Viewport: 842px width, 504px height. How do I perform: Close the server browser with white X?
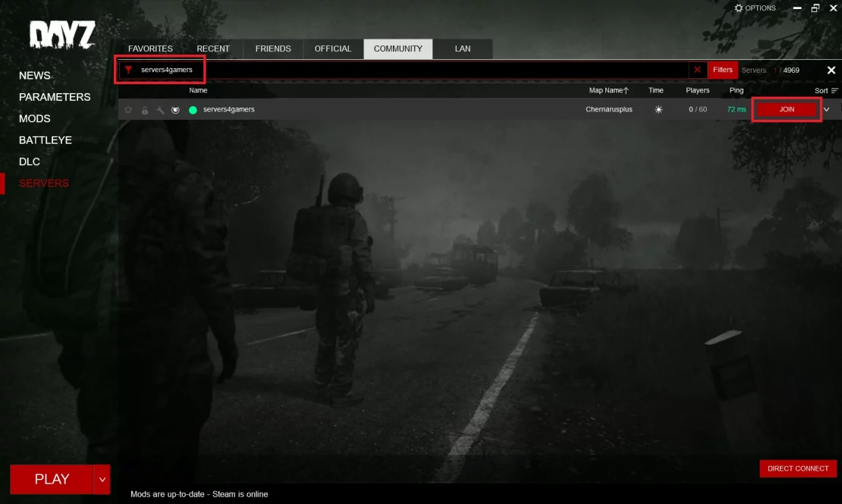[831, 70]
